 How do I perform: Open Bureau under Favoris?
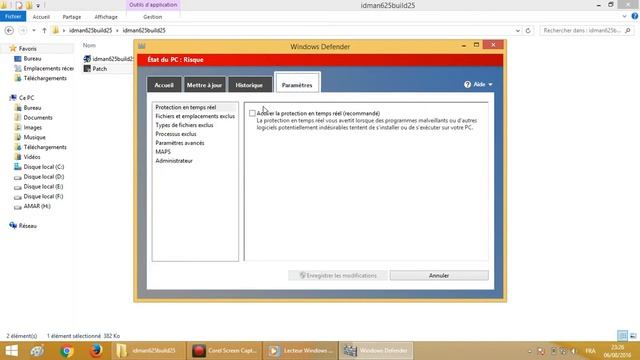tap(32, 59)
